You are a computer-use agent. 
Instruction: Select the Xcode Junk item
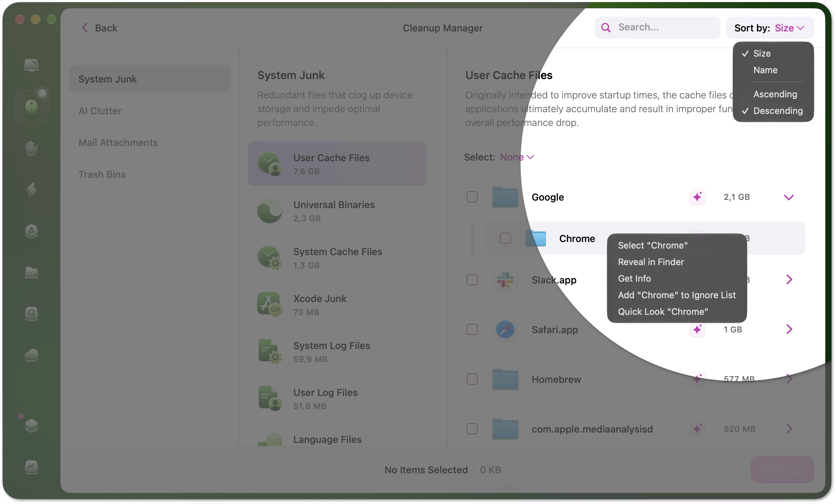click(337, 305)
